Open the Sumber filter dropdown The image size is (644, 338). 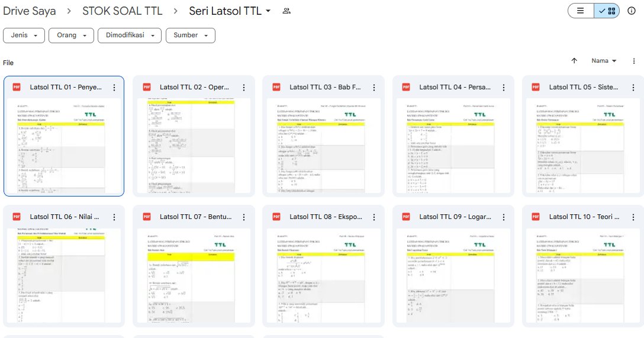191,36
